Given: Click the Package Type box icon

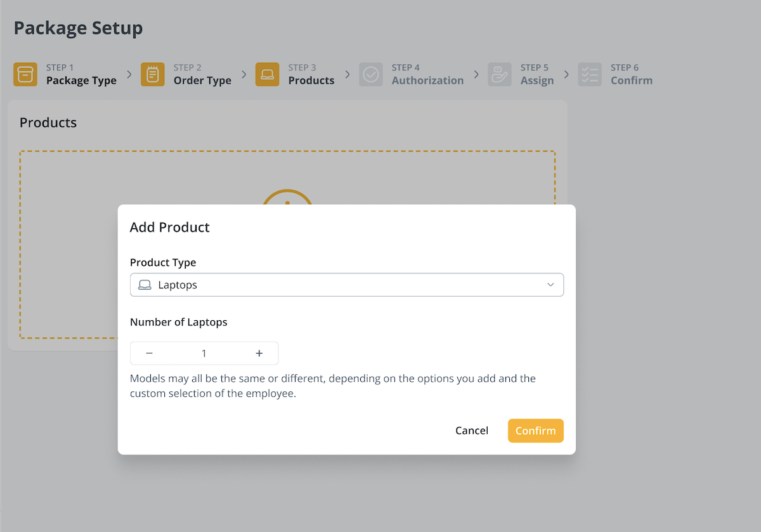Looking at the screenshot, I should click(x=25, y=74).
